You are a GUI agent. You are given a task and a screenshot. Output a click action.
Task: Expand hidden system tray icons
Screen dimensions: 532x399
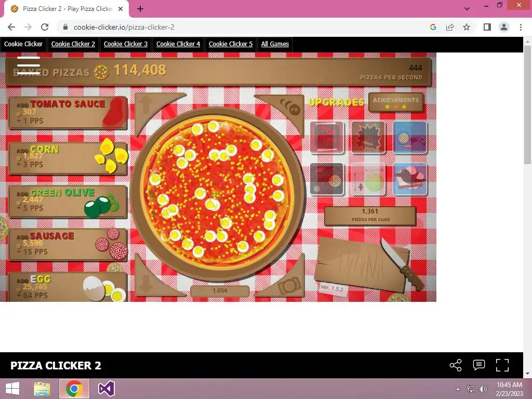point(458,389)
